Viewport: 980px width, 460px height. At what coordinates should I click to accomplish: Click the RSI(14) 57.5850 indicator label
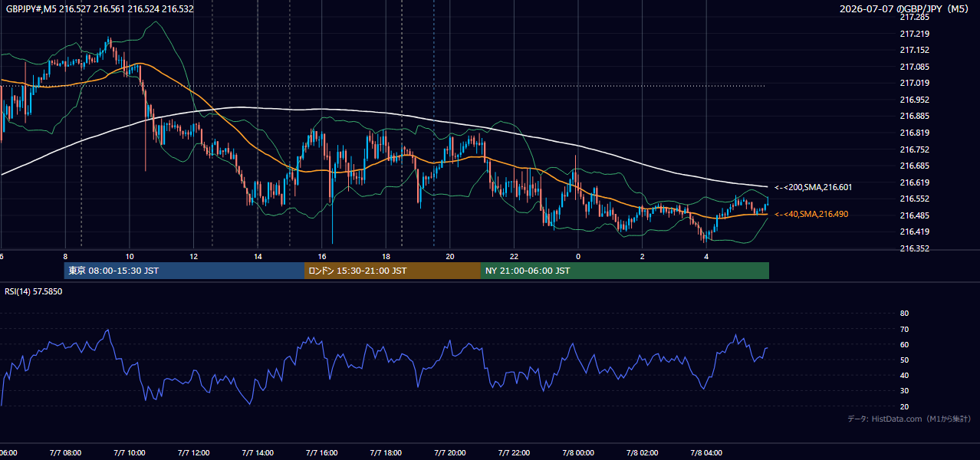pos(34,291)
